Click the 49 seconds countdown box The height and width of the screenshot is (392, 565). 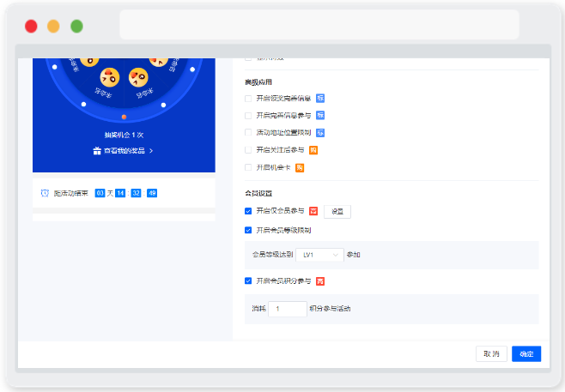tap(152, 193)
